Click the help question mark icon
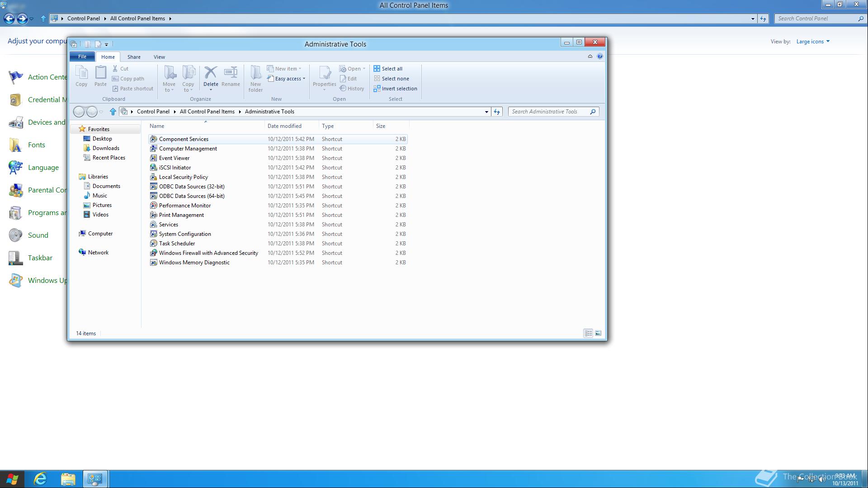Image resolution: width=868 pixels, height=488 pixels. tap(600, 56)
